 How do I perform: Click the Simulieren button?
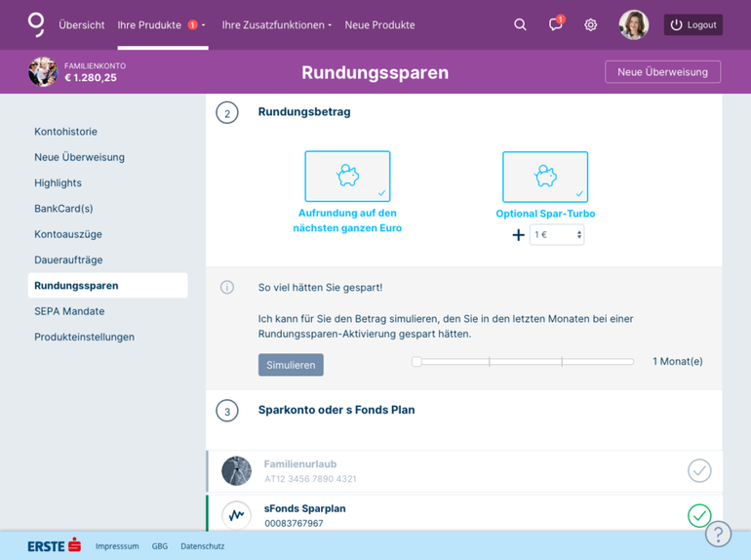pyautogui.click(x=291, y=365)
